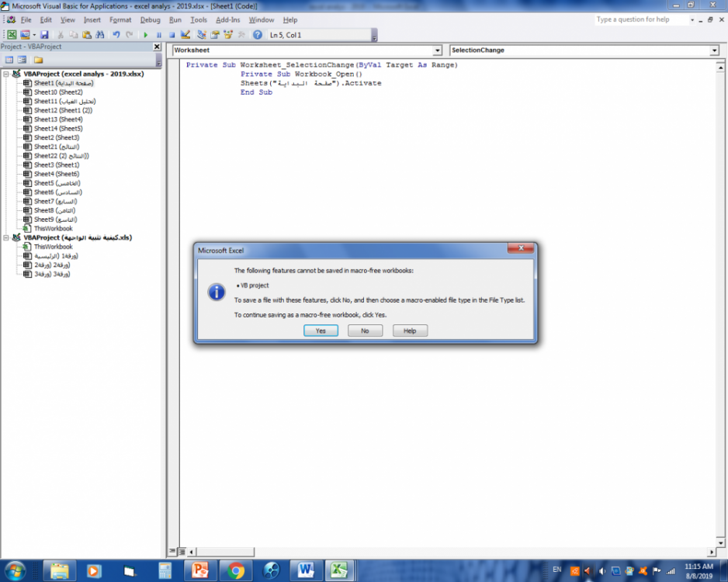Open the help question box dropdown arrow
728x582 pixels.
click(x=692, y=20)
